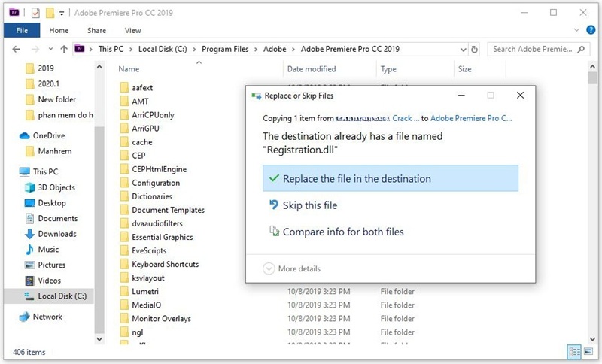Refresh the current folder with the refresh icon
Screen dimensions: 602x364
click(474, 49)
